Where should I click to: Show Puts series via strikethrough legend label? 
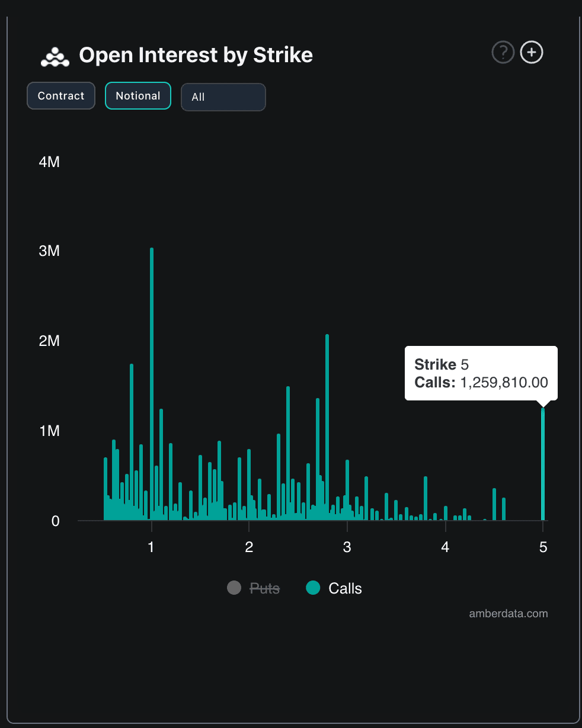[x=264, y=588]
